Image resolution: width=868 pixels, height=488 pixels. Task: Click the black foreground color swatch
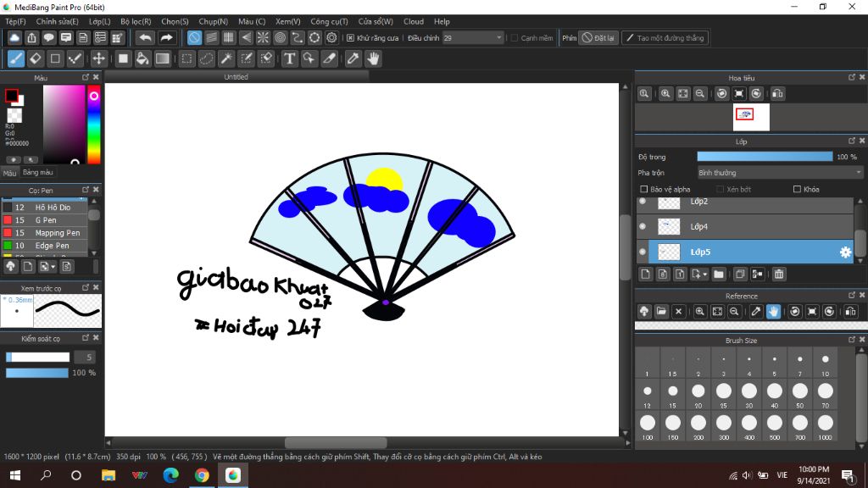[x=11, y=96]
